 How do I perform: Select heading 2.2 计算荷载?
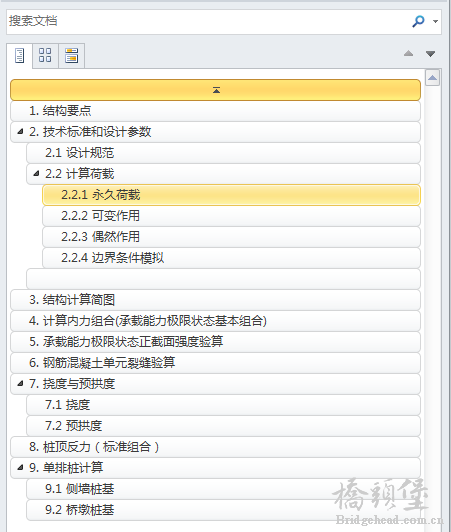(223, 174)
